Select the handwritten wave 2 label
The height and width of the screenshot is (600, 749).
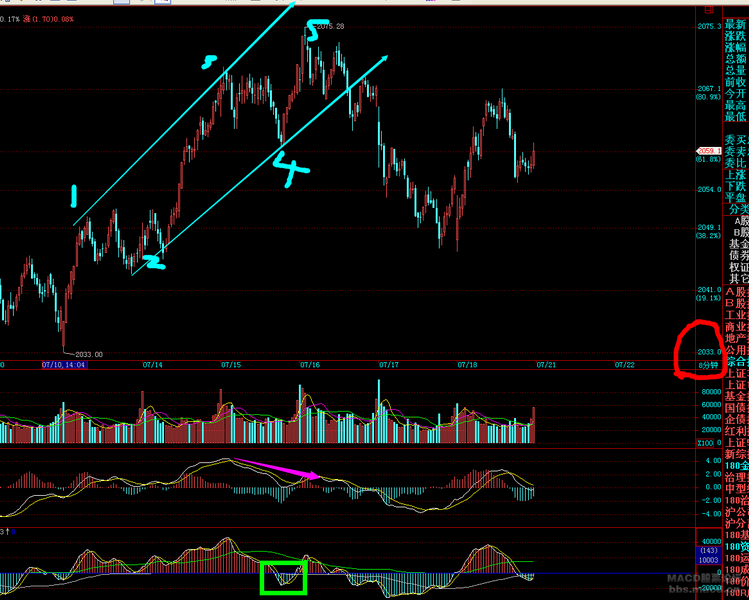pyautogui.click(x=153, y=262)
